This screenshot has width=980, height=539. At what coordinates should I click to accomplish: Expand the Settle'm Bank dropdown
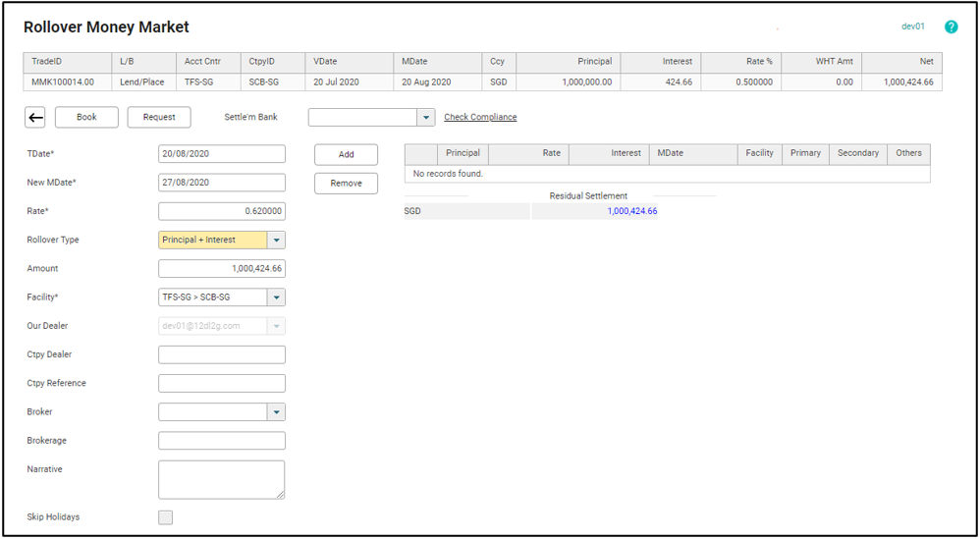[x=426, y=118]
